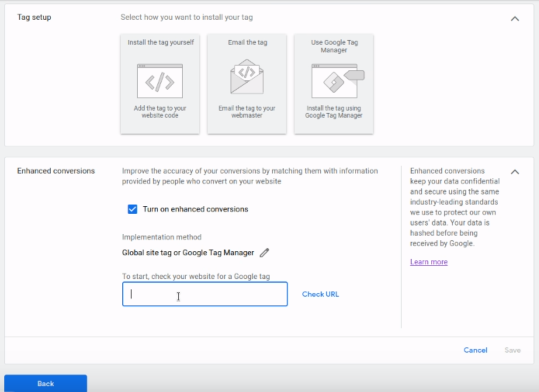
Task: Click the blue Back button
Action: [x=46, y=383]
